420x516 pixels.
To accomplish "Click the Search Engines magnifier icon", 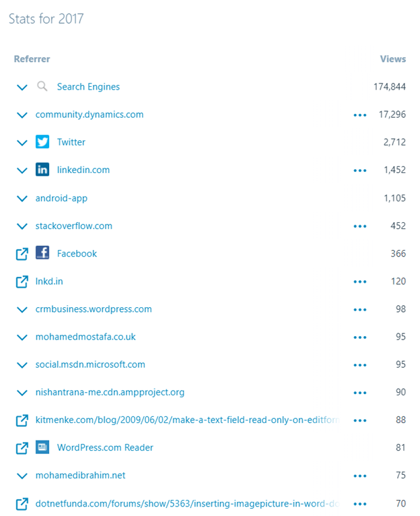I will (x=42, y=86).
